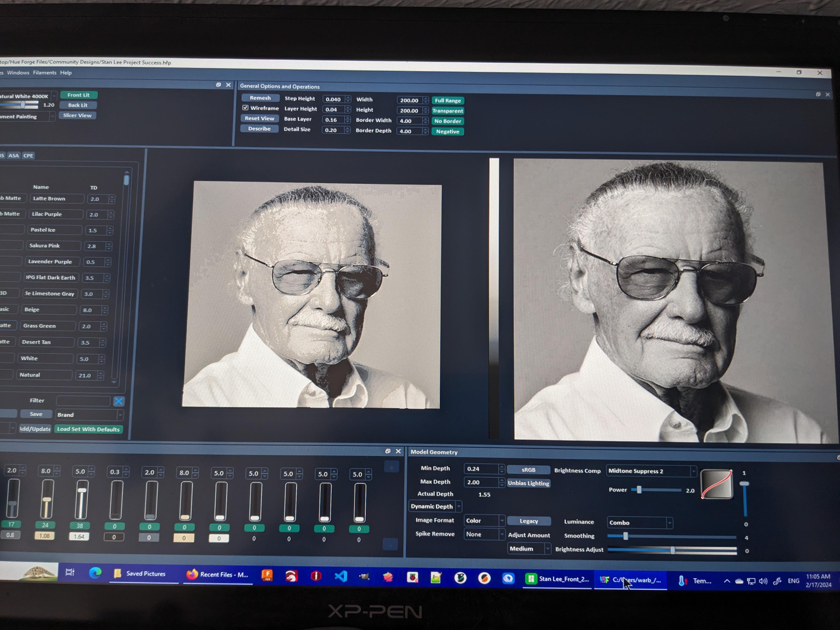
Task: Click the Brightness Adjust slider handle
Action: tap(672, 550)
